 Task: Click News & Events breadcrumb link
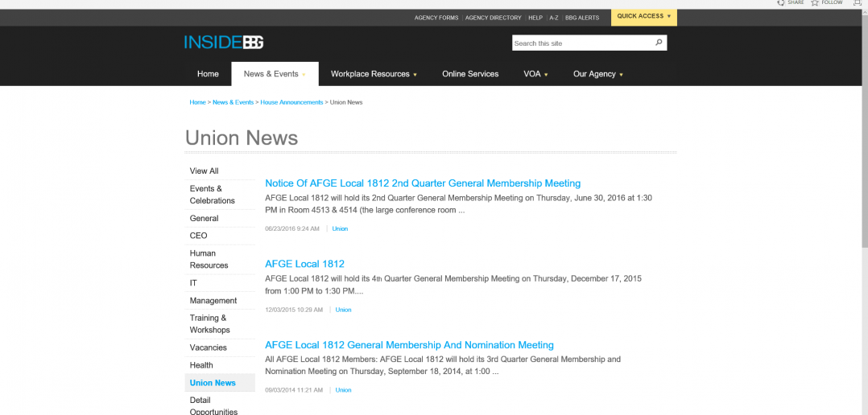pos(233,102)
